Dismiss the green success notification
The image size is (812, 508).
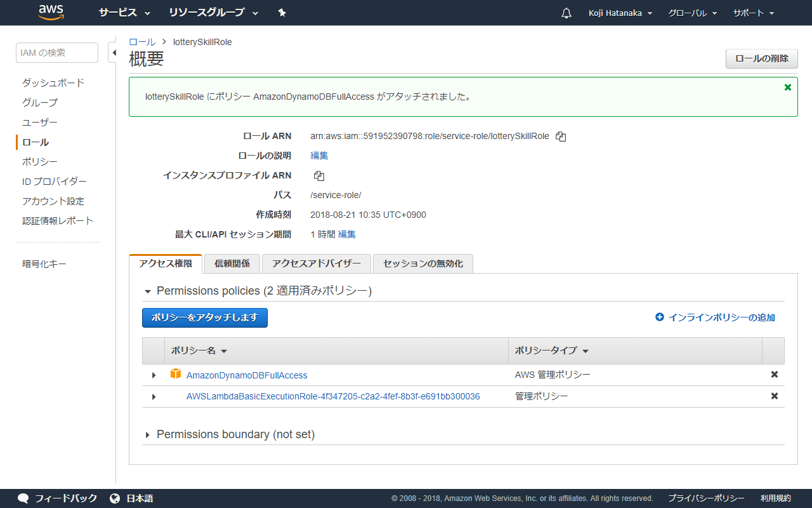(788, 87)
